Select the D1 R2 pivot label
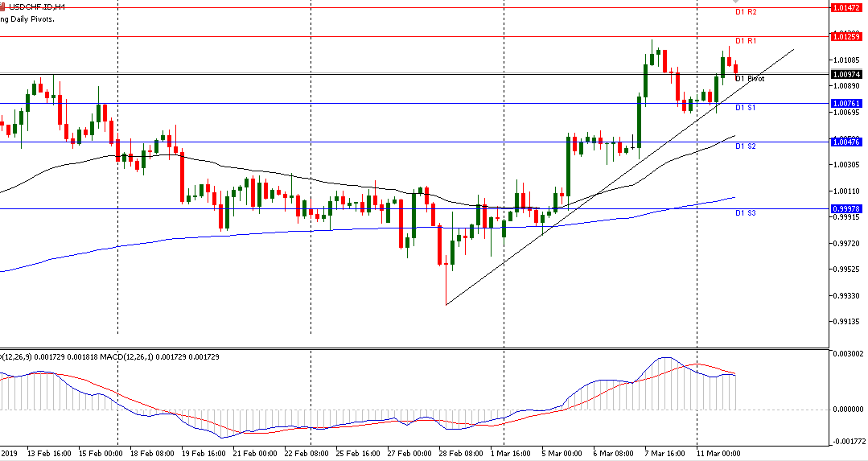This screenshot has width=868, height=461. coord(746,13)
